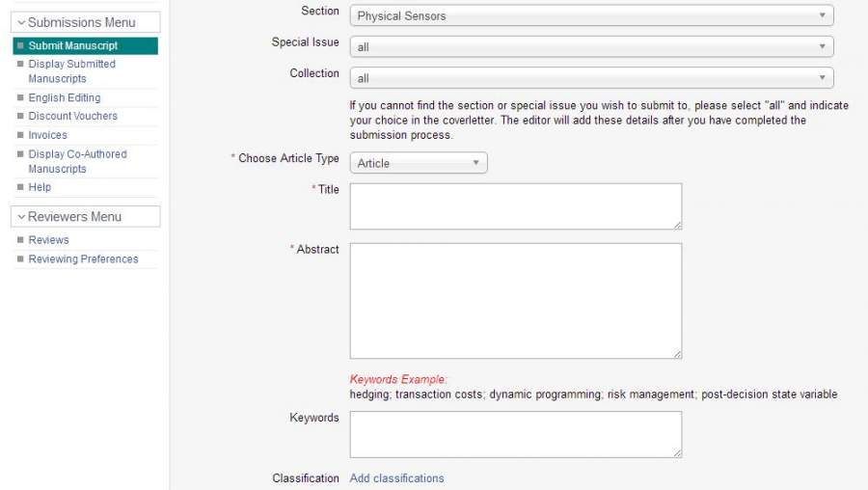Open the Help link

(x=40, y=187)
